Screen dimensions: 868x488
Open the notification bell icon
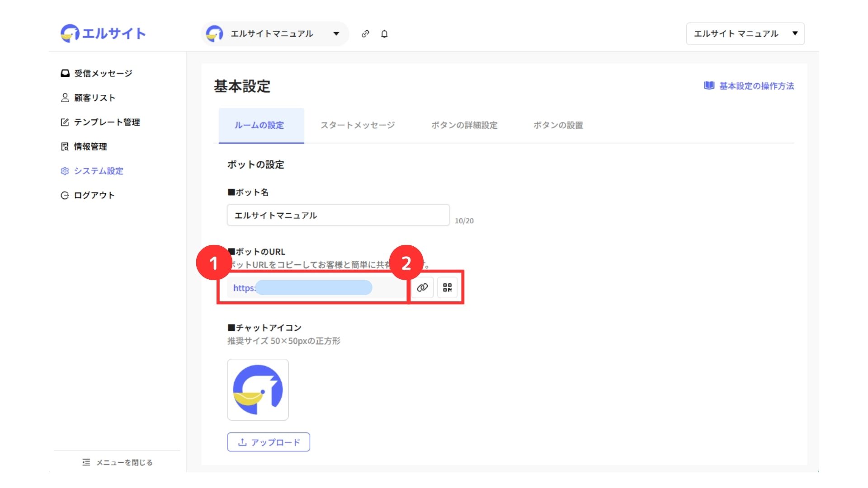tap(384, 34)
